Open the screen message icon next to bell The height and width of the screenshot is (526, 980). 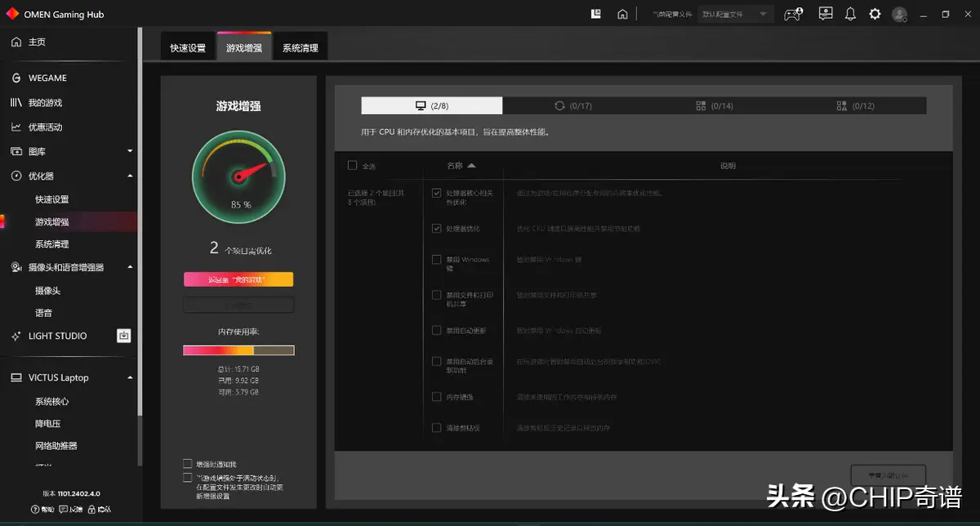[826, 14]
